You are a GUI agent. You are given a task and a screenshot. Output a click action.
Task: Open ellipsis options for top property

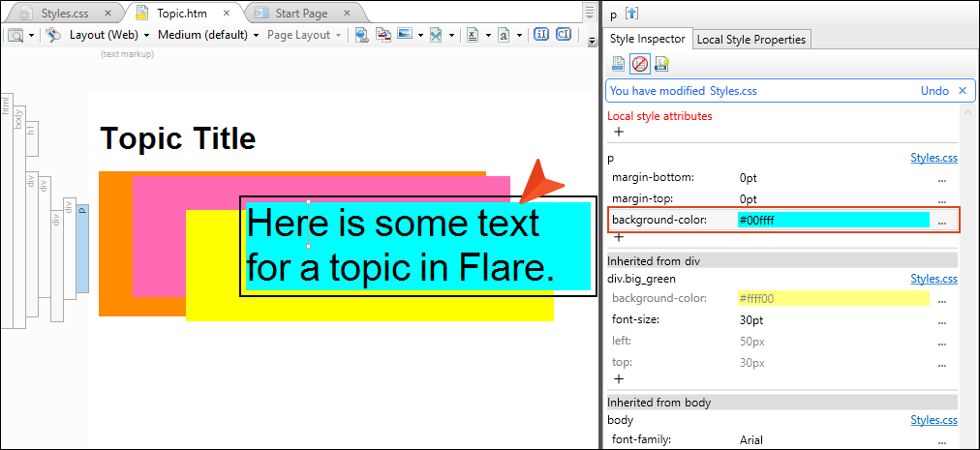(942, 364)
